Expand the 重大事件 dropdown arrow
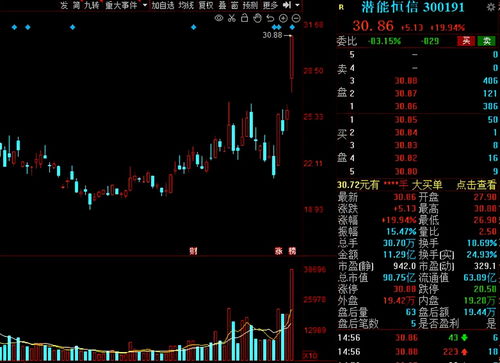This screenshot has height=363, width=500. (145, 5)
